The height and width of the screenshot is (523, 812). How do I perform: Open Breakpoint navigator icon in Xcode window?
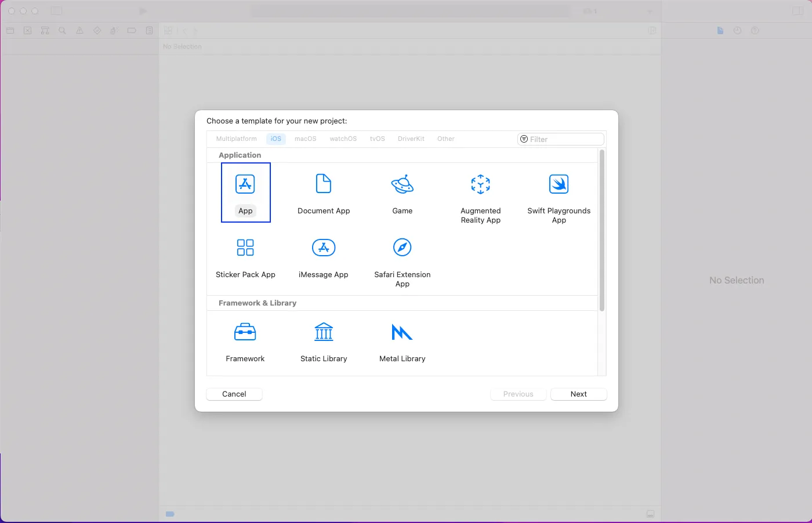click(132, 31)
